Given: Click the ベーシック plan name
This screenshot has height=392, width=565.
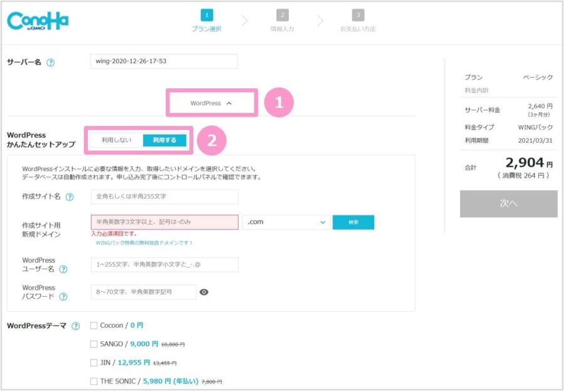Looking at the screenshot, I should (537, 77).
